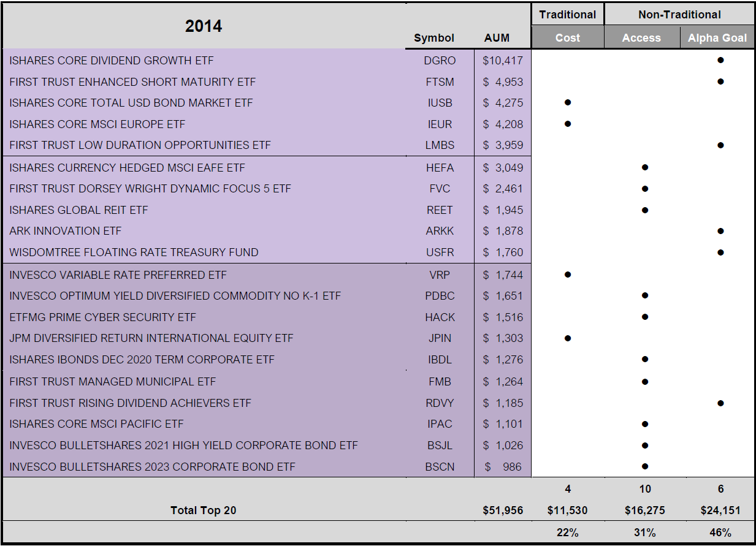Click the "$11,530" Cost total
The image size is (756, 546).
[x=568, y=510]
